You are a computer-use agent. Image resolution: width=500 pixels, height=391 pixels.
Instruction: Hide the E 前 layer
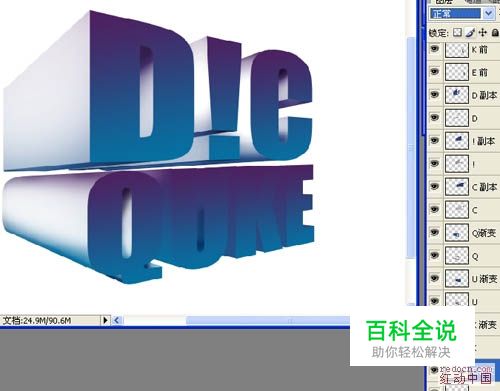click(434, 71)
